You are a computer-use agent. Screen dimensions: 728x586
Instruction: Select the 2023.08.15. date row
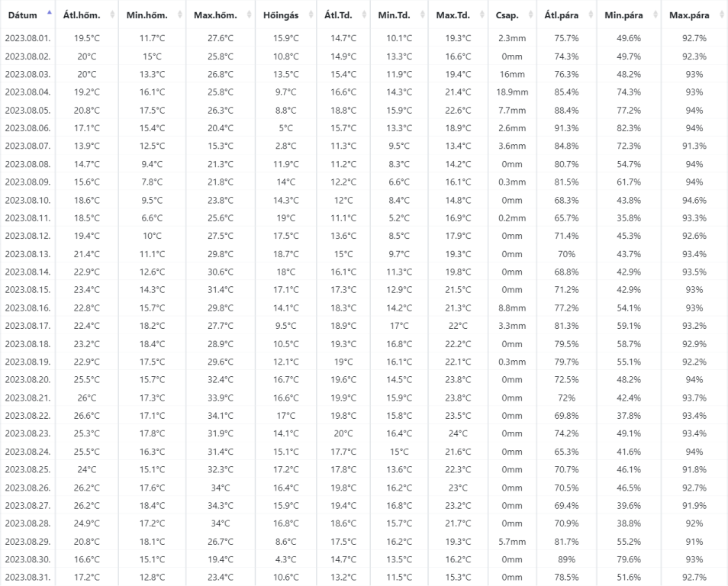pos(27,290)
